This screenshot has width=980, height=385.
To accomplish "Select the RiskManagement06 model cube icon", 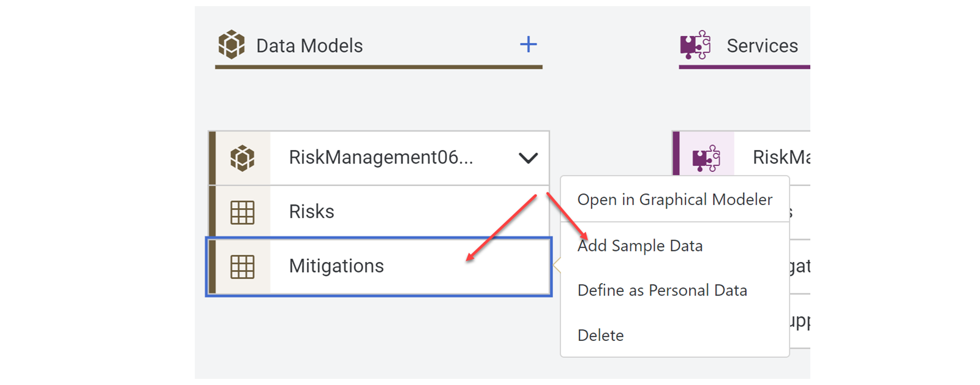I will (x=243, y=158).
